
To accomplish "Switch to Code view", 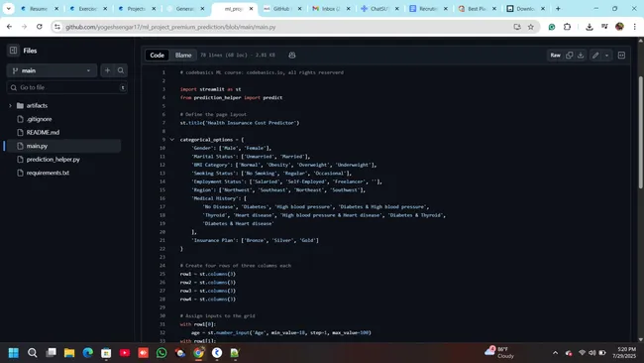I will click(x=157, y=56).
